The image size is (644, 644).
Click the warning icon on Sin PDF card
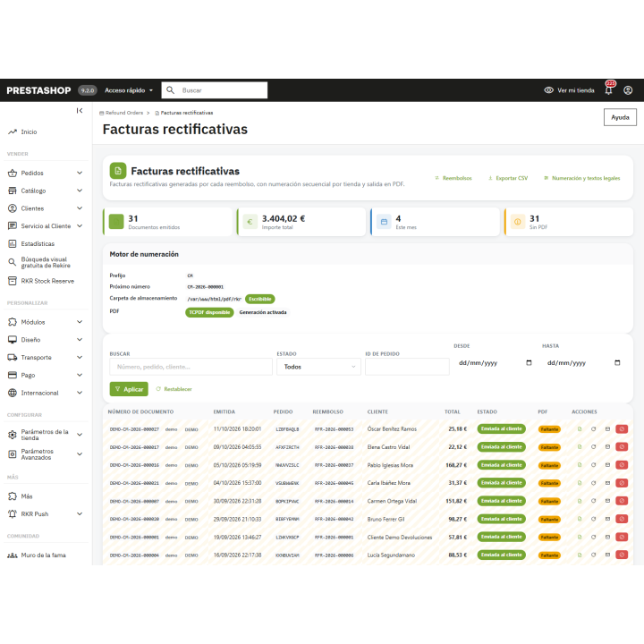click(x=518, y=222)
